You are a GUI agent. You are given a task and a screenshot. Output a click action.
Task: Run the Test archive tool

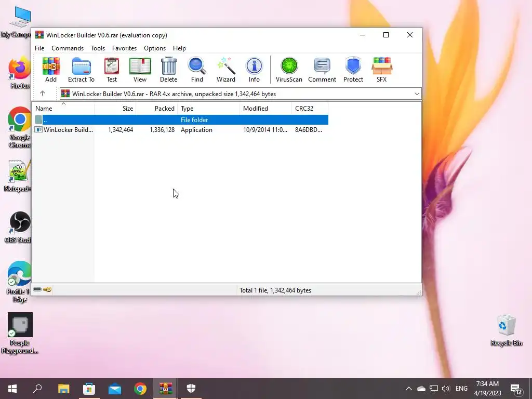[112, 70]
